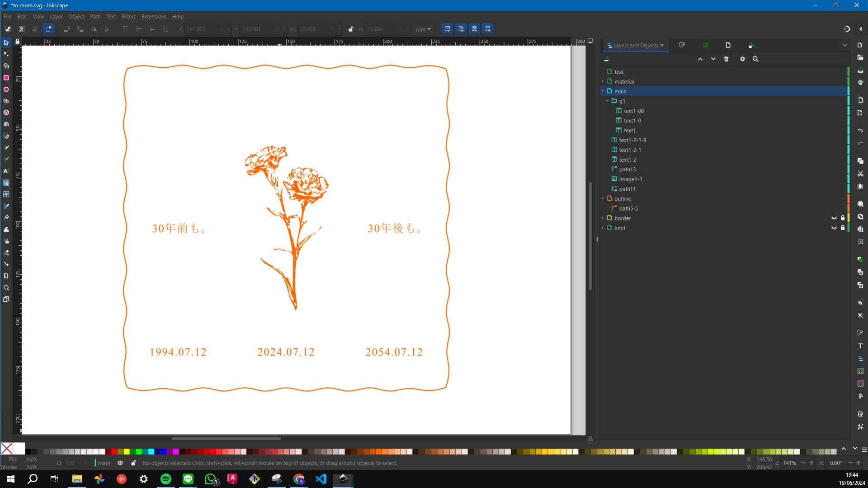Open the Filters menu
868x488 pixels.
click(128, 16)
